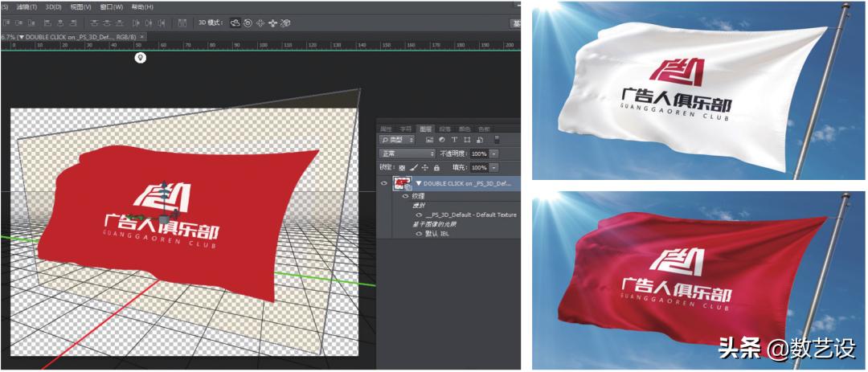The image size is (868, 372).
Task: Select the 3D rotate mode icon
Action: click(235, 23)
